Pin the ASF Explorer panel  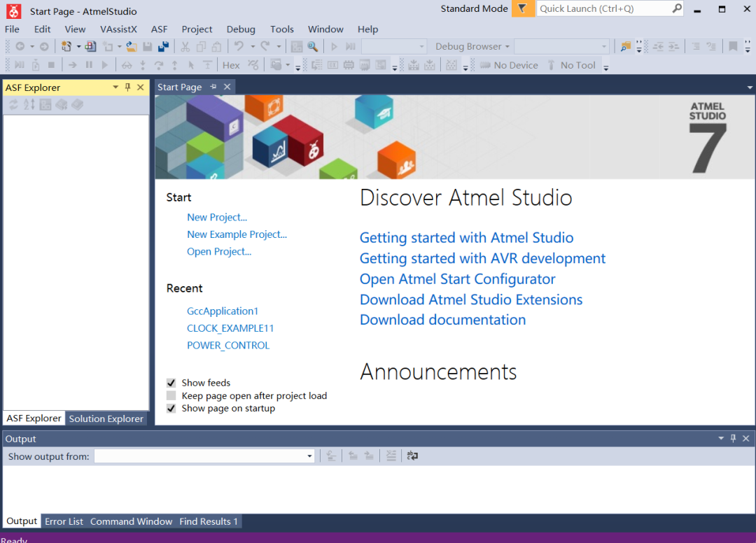128,87
